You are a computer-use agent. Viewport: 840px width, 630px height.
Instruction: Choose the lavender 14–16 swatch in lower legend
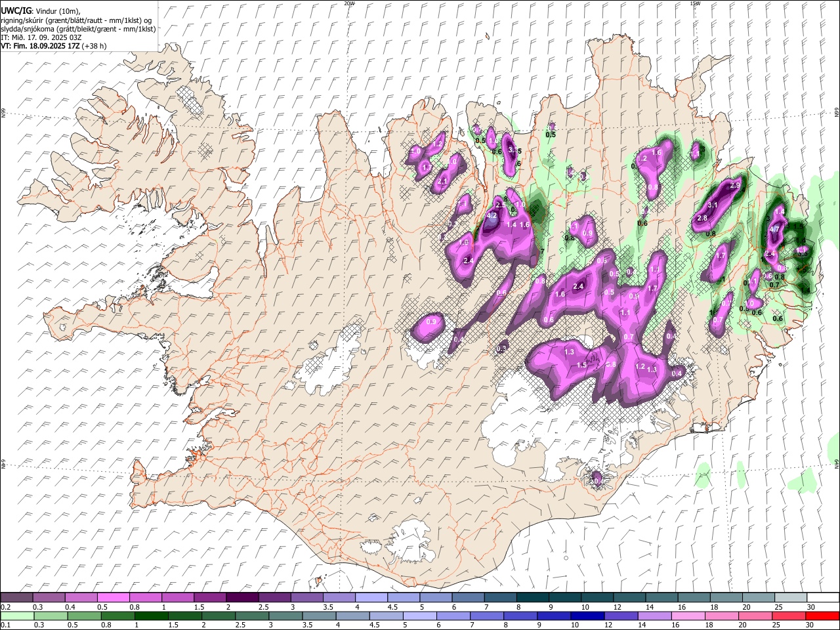654,616
